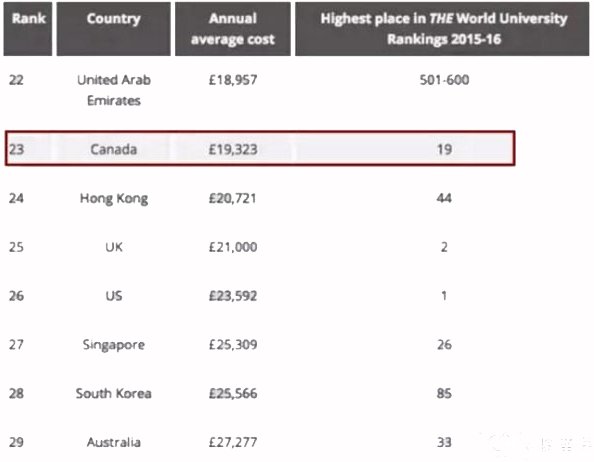Click the £25,566 cost cell
The height and width of the screenshot is (462, 594).
tap(233, 393)
